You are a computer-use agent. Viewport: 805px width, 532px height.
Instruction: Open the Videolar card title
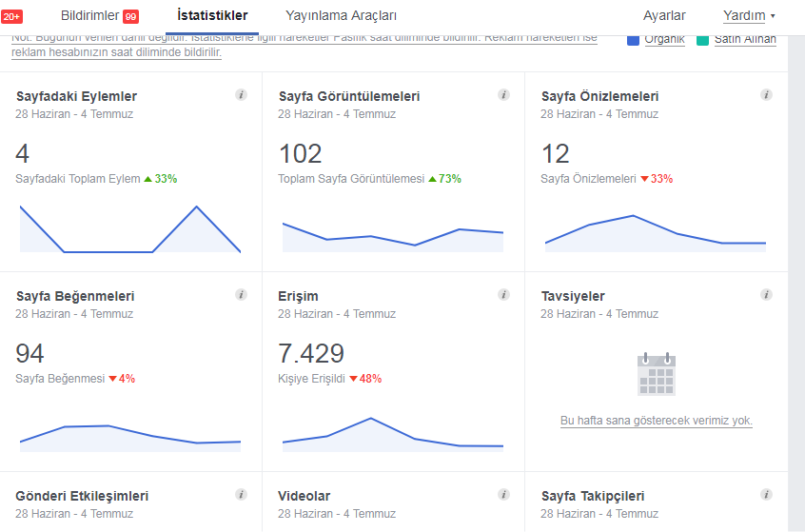click(x=304, y=496)
